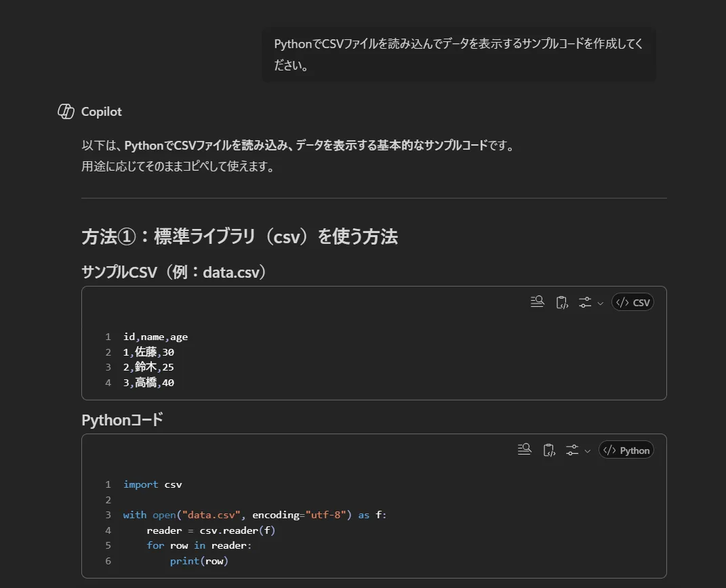The height and width of the screenshot is (588, 726).
Task: Copy the CSV snippet via clipboard icon
Action: pyautogui.click(x=562, y=301)
